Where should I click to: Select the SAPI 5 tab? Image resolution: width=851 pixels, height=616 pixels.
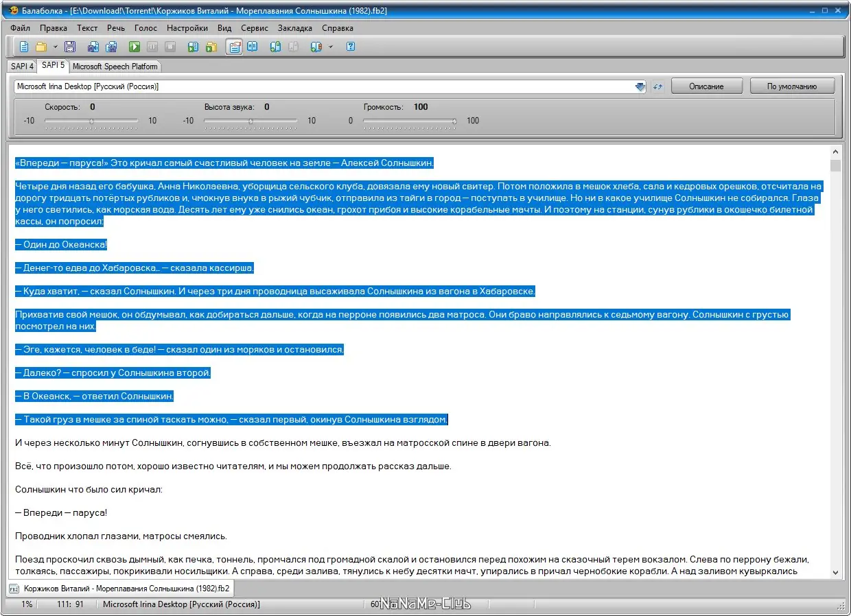[x=53, y=66]
